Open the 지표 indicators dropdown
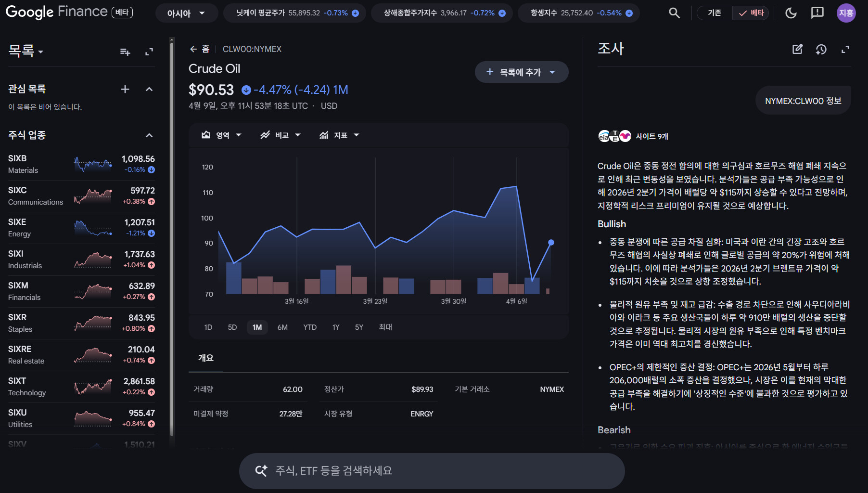The image size is (868, 493). coord(339,135)
